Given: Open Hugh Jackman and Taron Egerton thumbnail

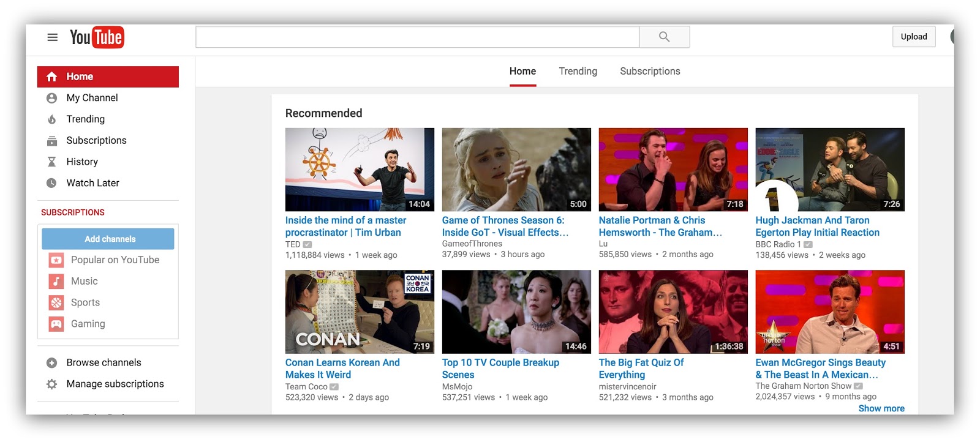Looking at the screenshot, I should pos(830,170).
